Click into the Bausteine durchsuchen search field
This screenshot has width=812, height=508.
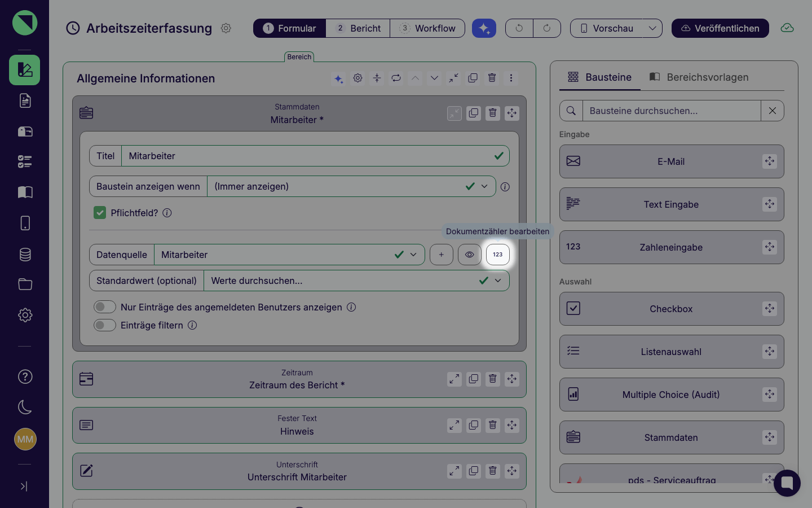click(x=672, y=111)
